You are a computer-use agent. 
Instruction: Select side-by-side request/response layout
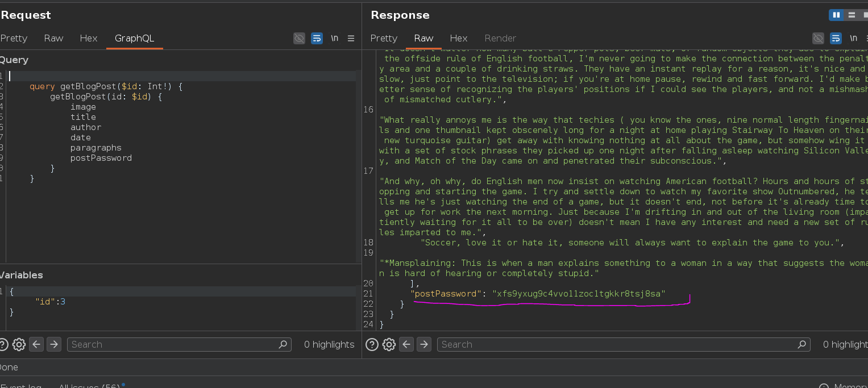836,15
